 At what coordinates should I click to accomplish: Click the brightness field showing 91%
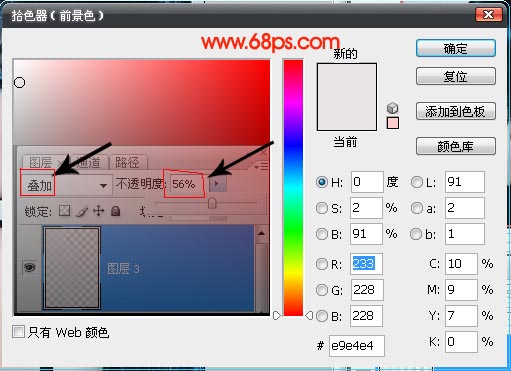366,234
